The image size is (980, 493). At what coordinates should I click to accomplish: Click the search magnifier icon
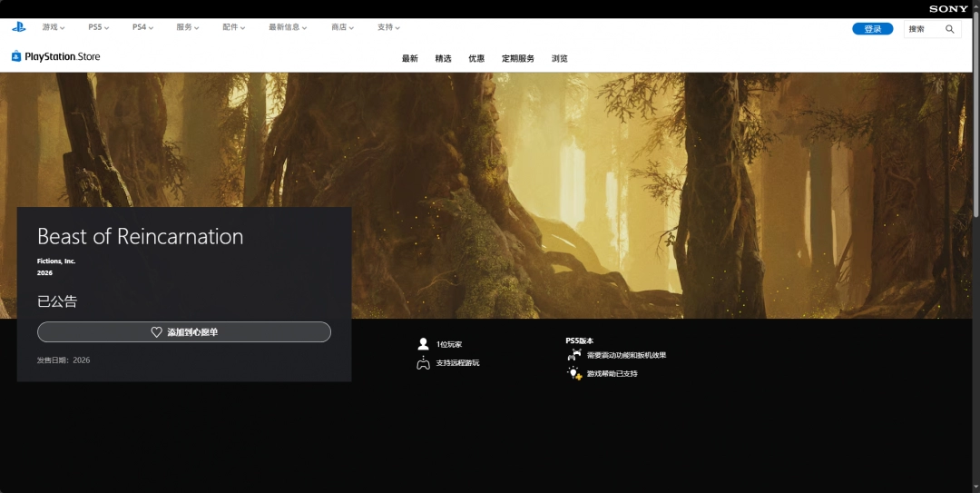950,29
